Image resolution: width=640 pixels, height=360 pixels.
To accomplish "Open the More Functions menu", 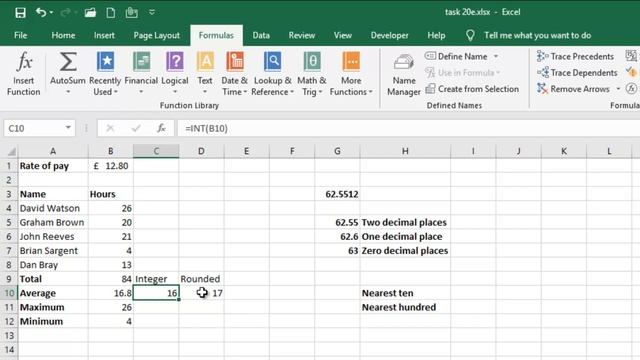I will click(x=351, y=74).
